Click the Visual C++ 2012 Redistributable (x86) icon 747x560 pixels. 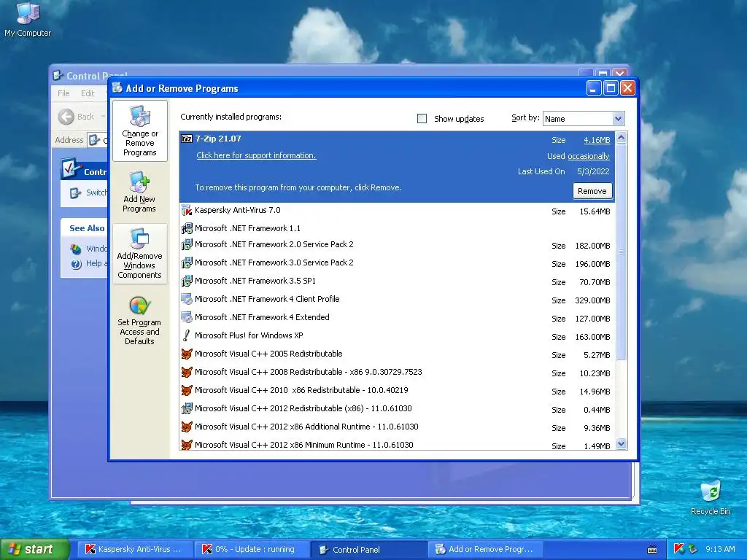[x=187, y=408]
